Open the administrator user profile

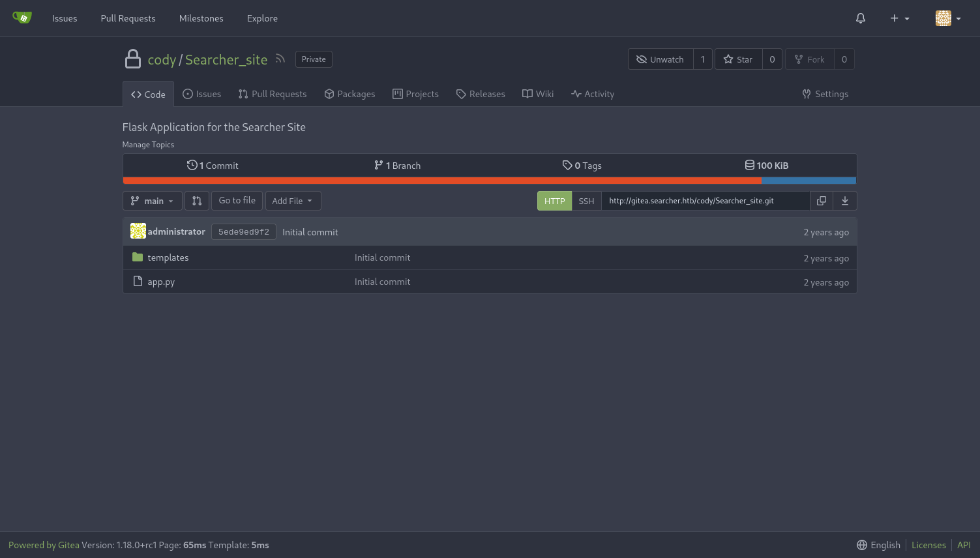click(x=176, y=231)
